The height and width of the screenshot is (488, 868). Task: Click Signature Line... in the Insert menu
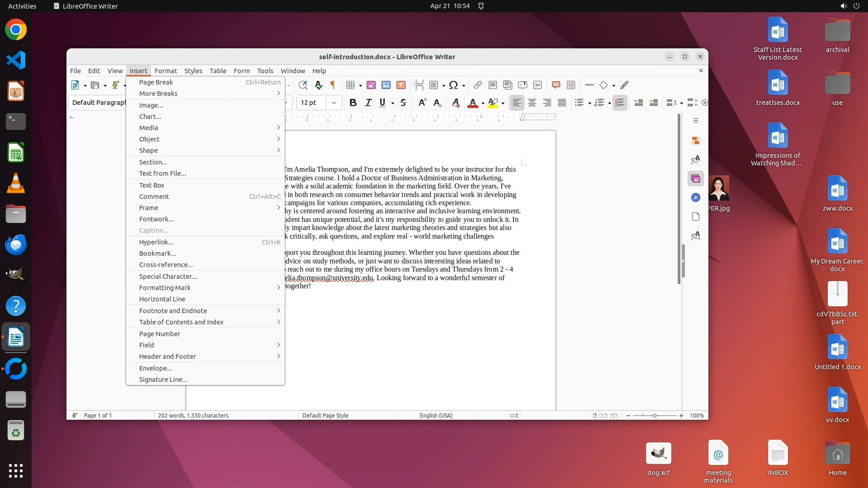tap(163, 379)
